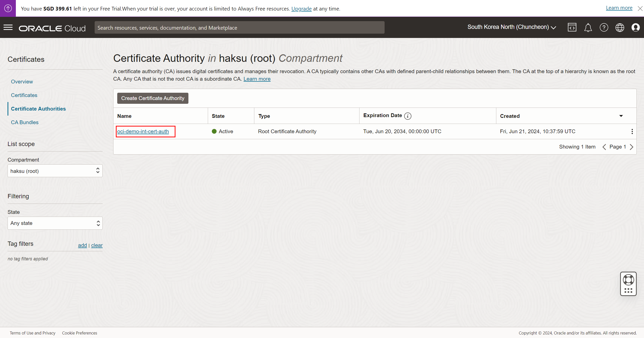The height and width of the screenshot is (338, 644).
Task: Click the search resources input field
Action: point(239,28)
